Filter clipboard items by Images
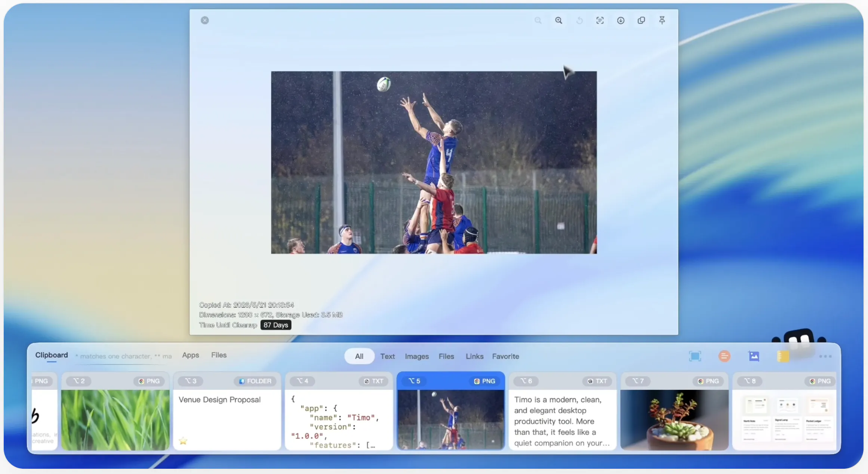Screen dimensions: 868x474 [x=417, y=356]
